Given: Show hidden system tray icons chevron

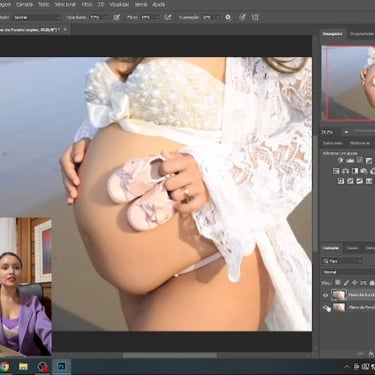Looking at the screenshot, I should pyautogui.click(x=346, y=367).
